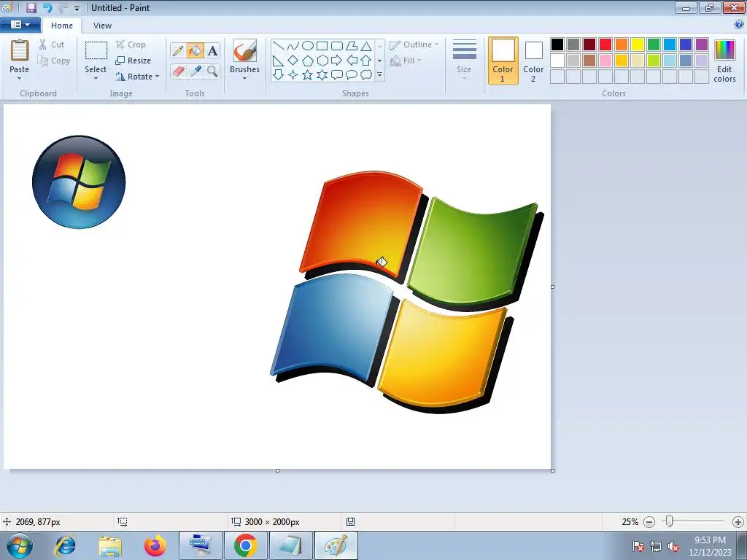
Task: Expand the Shapes gallery more arrow
Action: click(379, 75)
